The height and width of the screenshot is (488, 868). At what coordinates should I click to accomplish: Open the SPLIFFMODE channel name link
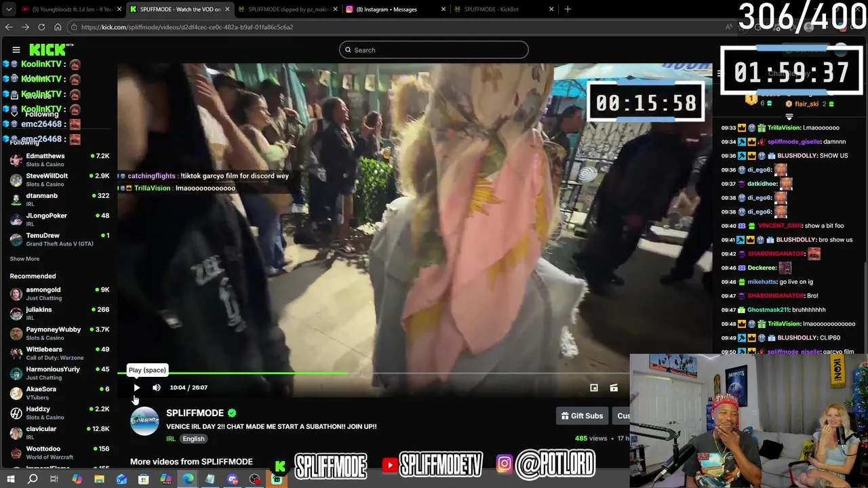[x=195, y=413]
